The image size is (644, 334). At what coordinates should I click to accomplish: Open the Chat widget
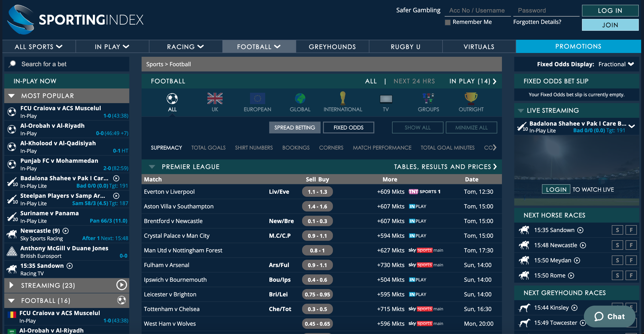[609, 316]
